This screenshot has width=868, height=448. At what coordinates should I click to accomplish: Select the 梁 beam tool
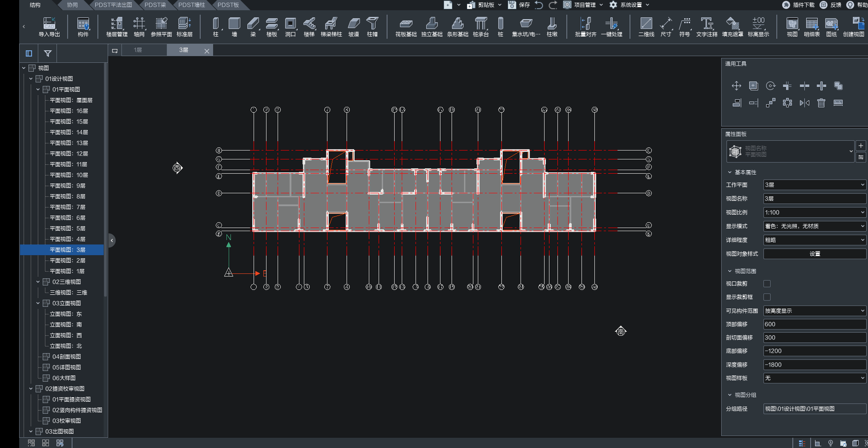point(253,27)
